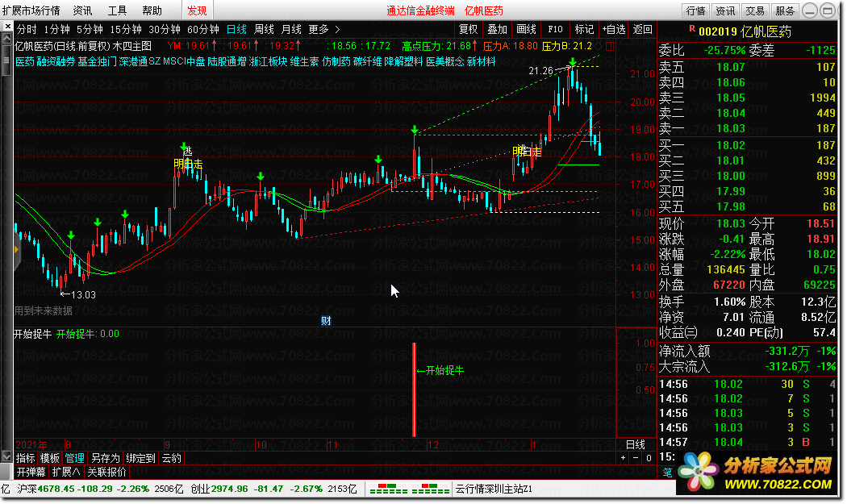Open the 工具 menu
The height and width of the screenshot is (504, 847).
pyautogui.click(x=117, y=10)
